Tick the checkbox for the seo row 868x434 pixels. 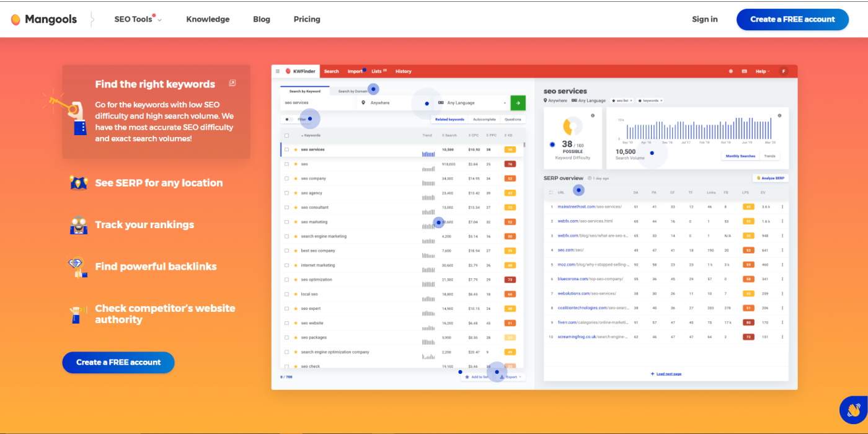click(286, 164)
